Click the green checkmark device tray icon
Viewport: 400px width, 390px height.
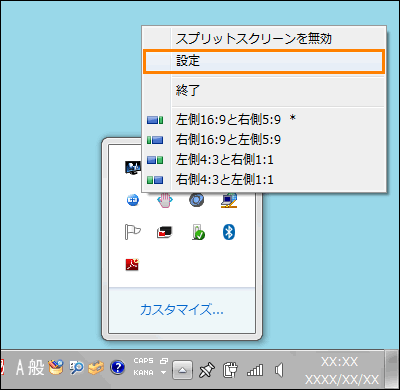(198, 232)
